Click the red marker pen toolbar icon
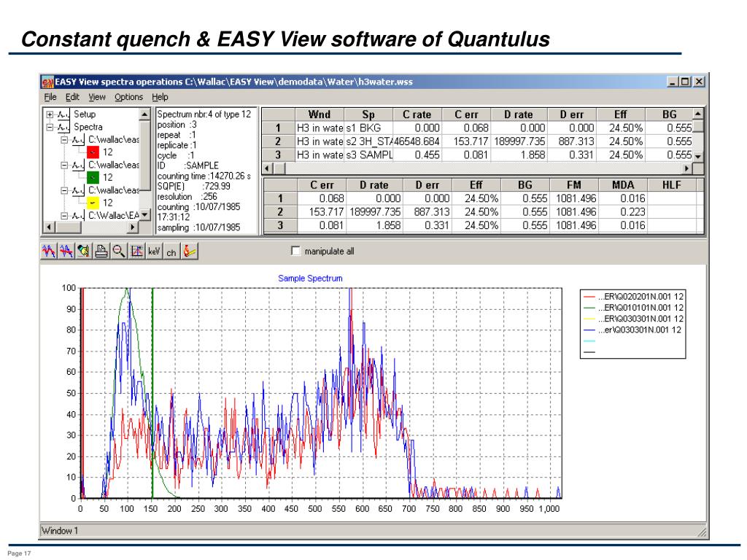747x560 pixels. pyautogui.click(x=189, y=251)
